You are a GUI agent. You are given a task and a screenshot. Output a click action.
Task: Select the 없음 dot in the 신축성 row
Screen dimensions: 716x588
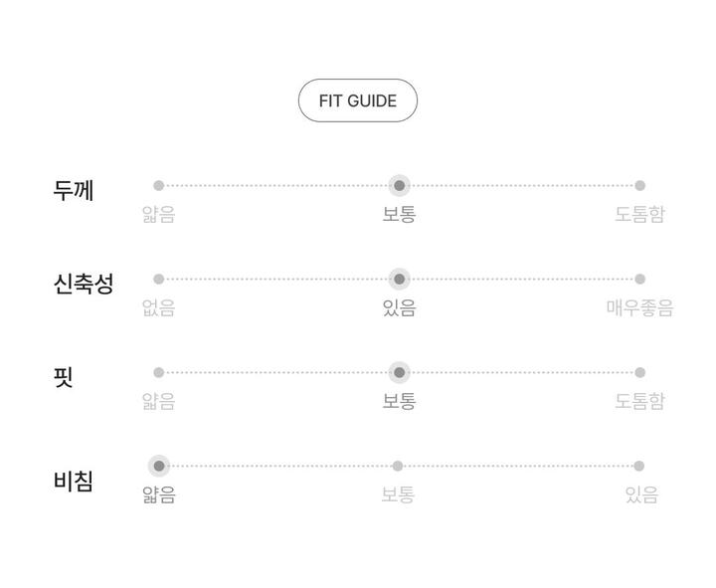point(158,279)
